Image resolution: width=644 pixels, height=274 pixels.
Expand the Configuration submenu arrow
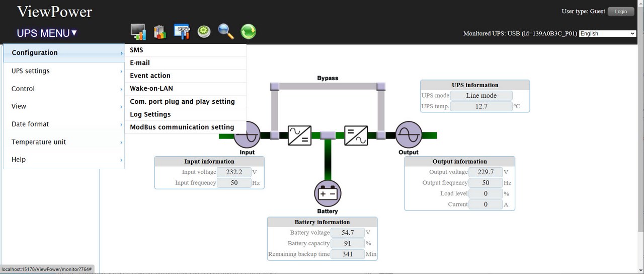pos(121,53)
